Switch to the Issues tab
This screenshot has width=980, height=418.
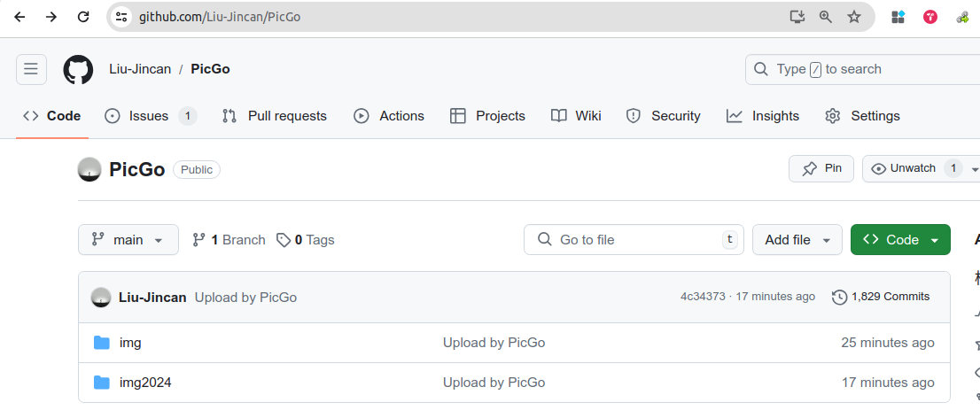tap(151, 116)
